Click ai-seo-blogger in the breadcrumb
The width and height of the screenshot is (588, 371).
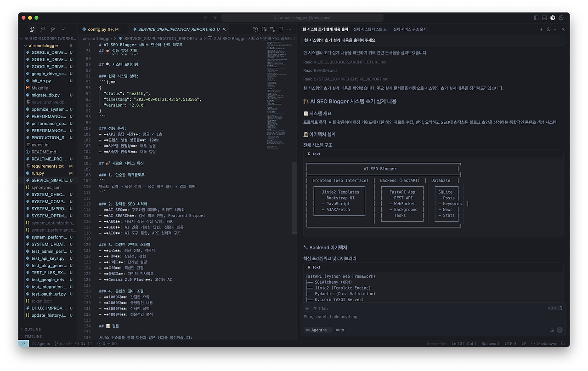(97, 39)
